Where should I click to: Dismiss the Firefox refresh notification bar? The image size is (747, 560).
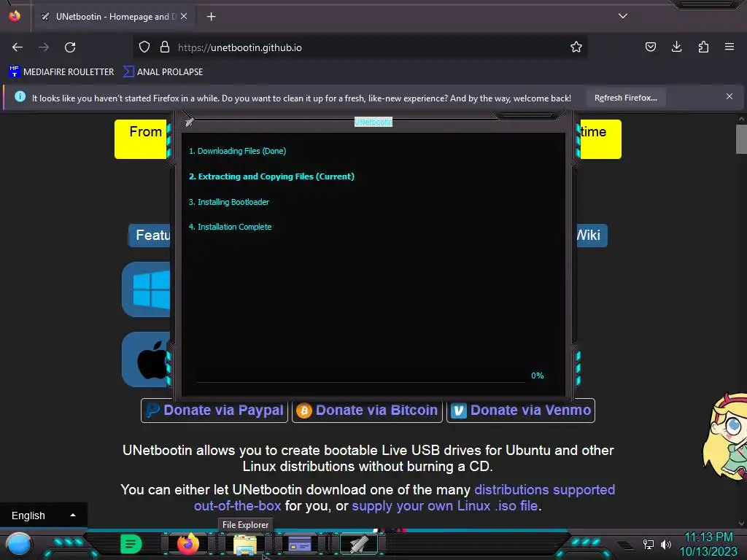pyautogui.click(x=729, y=97)
